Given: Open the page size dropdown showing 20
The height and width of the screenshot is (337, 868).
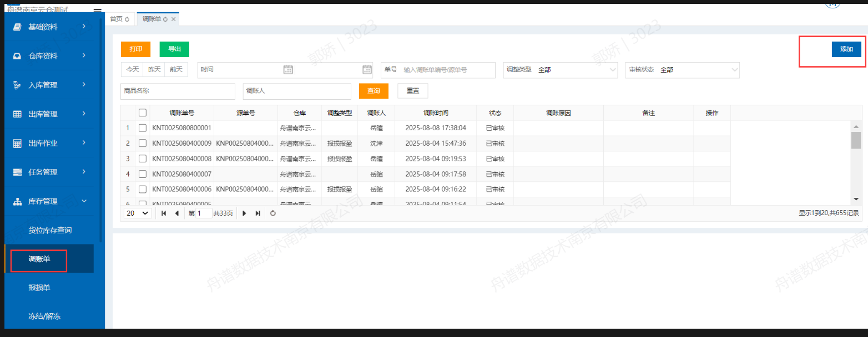Looking at the screenshot, I should (138, 213).
